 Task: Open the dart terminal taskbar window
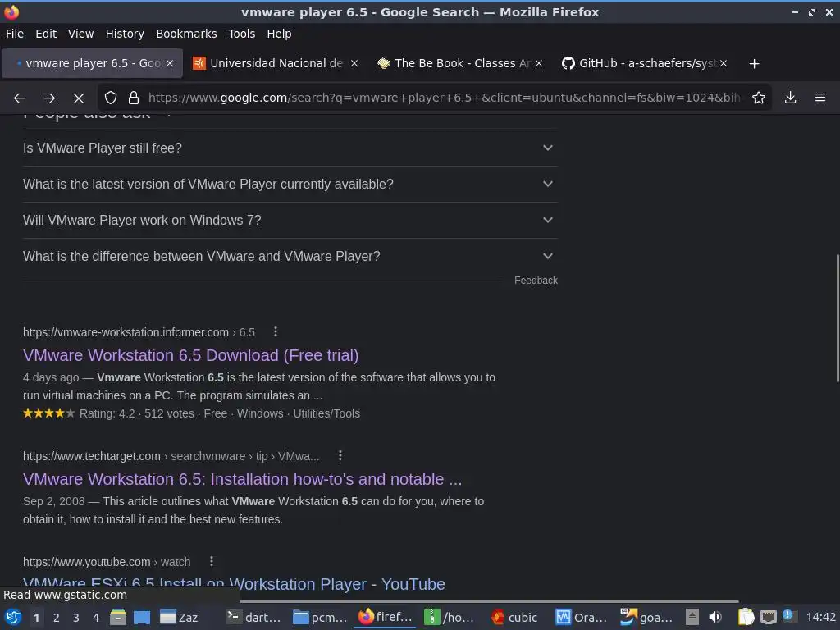pos(253,617)
